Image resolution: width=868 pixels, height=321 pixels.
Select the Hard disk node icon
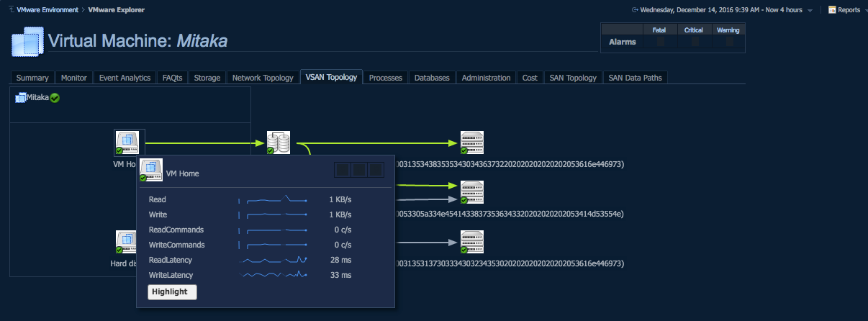click(126, 243)
